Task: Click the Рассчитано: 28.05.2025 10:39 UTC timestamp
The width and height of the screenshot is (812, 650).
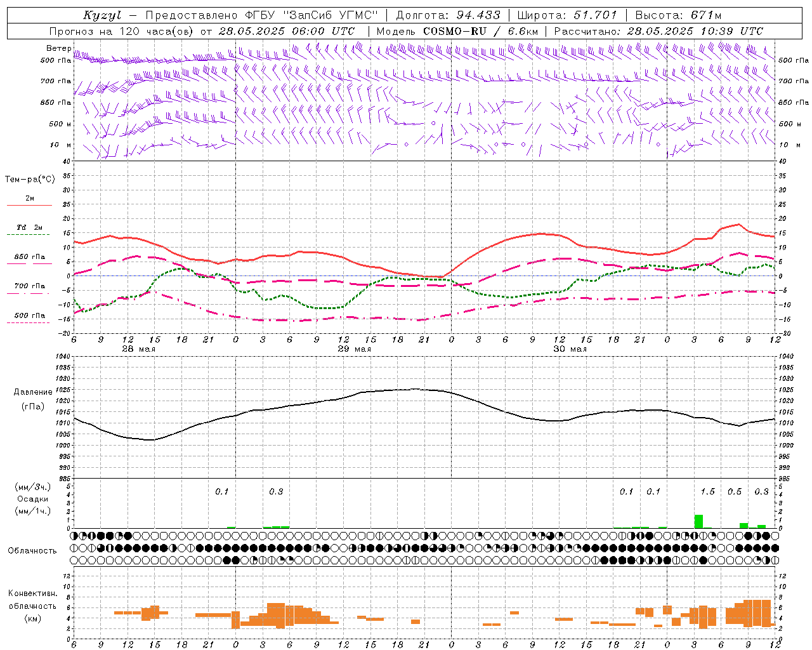Action: [x=658, y=31]
